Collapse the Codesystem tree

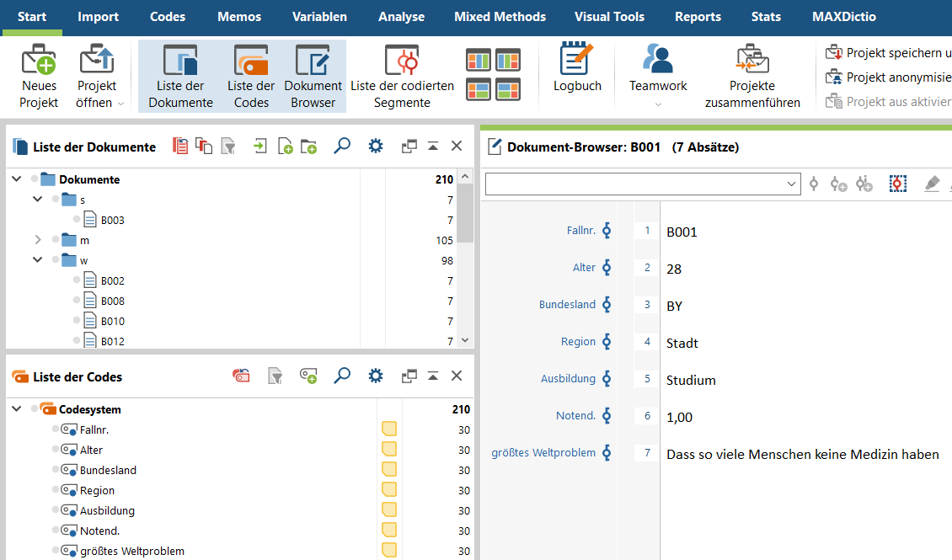(17, 409)
